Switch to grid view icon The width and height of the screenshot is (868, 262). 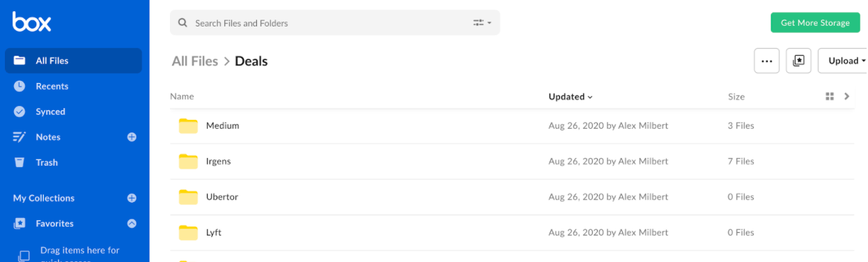click(x=830, y=97)
